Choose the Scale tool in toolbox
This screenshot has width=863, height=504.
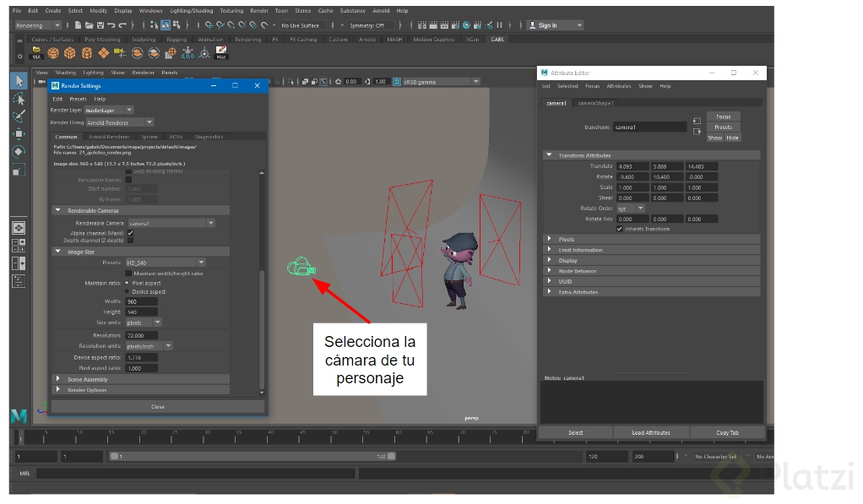[x=19, y=170]
